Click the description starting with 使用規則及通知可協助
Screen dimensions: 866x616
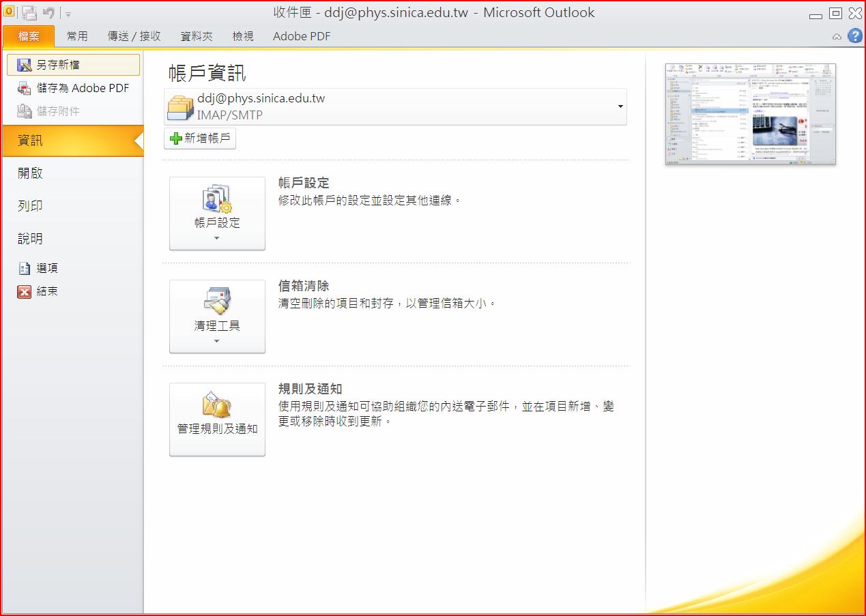point(446,414)
